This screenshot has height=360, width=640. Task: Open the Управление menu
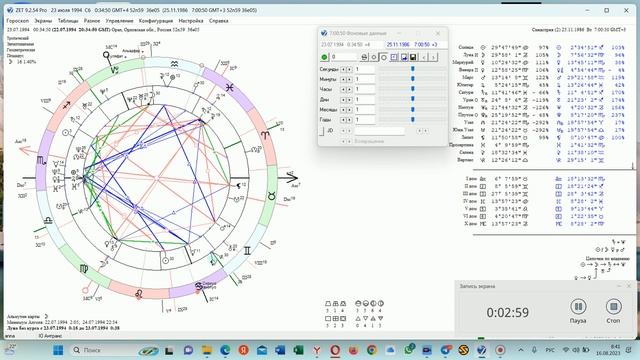pyautogui.click(x=119, y=20)
